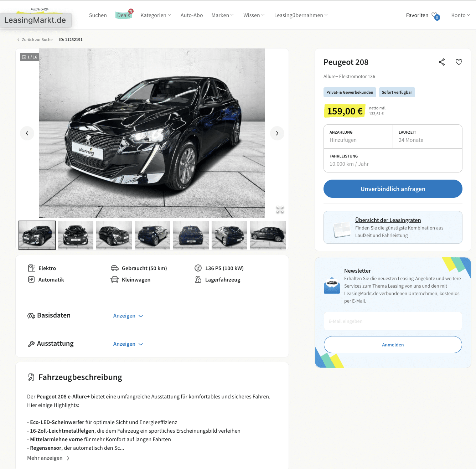This screenshot has height=469, width=476.
Task: Click the Automatik gearbox icon
Action: [31, 279]
